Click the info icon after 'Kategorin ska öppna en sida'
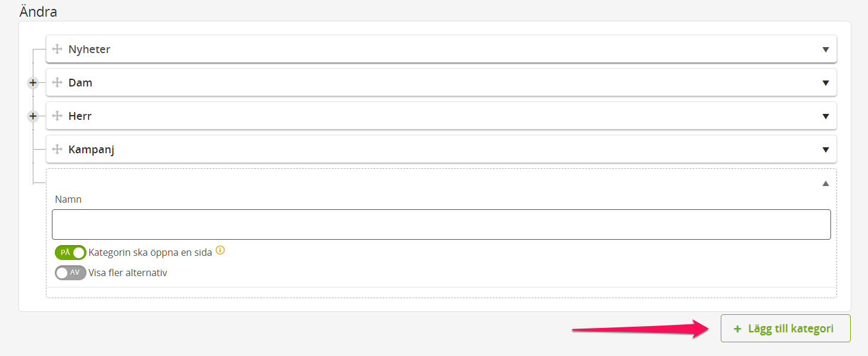This screenshot has width=868, height=356. (220, 250)
